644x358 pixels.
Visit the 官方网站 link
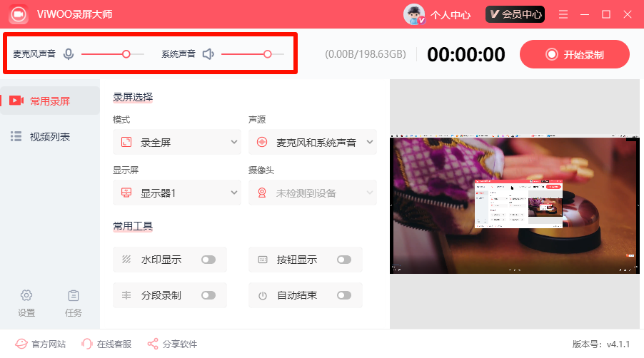(40, 344)
